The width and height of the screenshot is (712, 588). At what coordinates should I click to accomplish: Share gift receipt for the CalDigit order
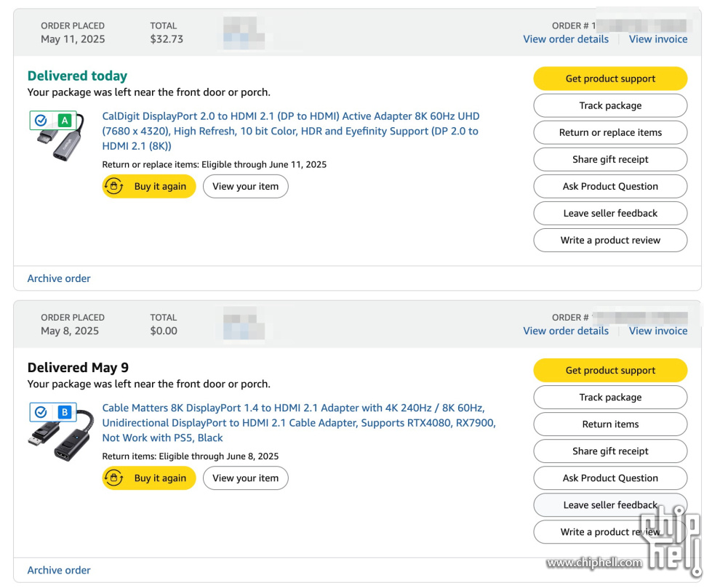[610, 159]
